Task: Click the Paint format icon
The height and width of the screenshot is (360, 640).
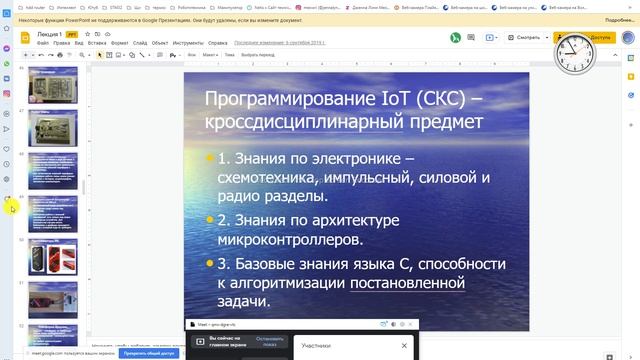Action: pyautogui.click(x=69, y=55)
